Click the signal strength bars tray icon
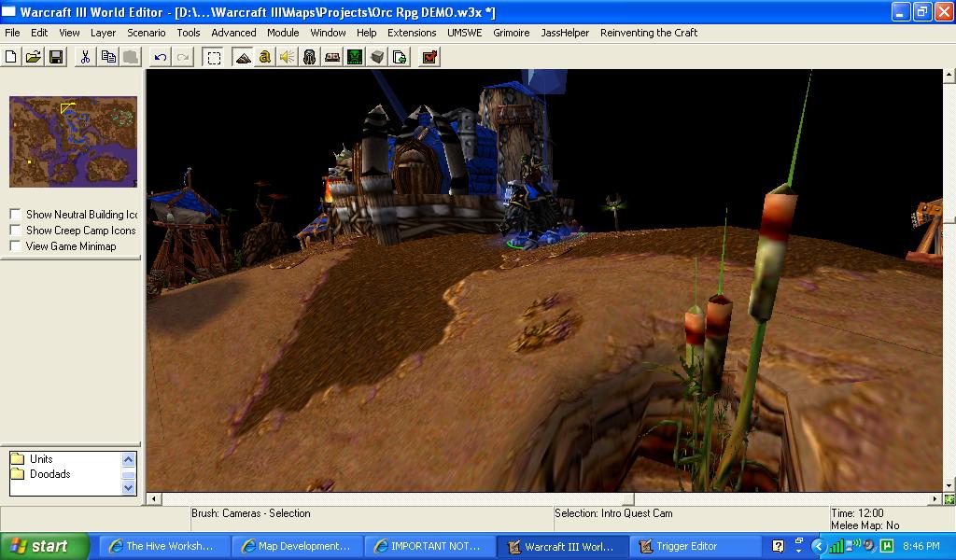Image resolution: width=956 pixels, height=560 pixels. tap(837, 546)
